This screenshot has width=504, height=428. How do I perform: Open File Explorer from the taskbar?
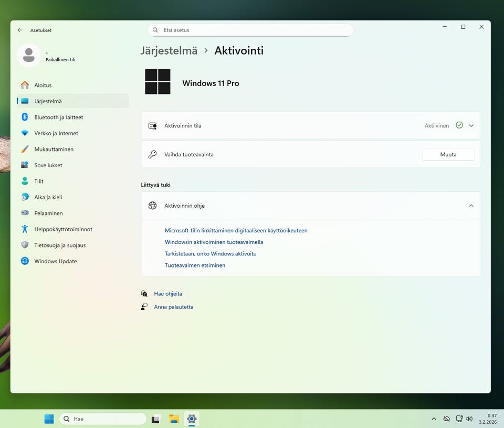(174, 419)
